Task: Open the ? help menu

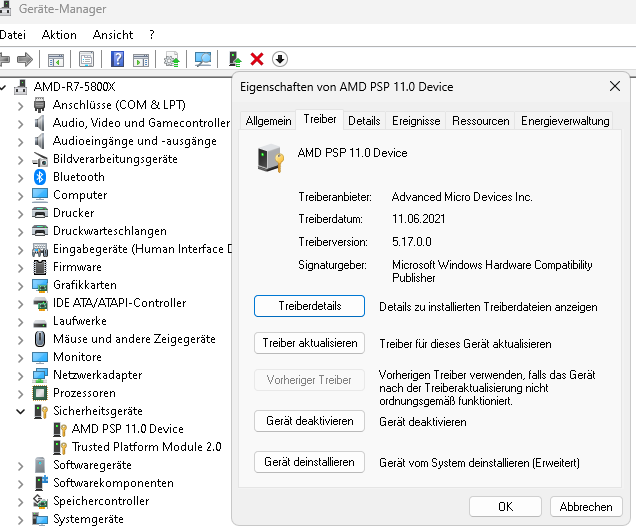Action: coord(152,35)
